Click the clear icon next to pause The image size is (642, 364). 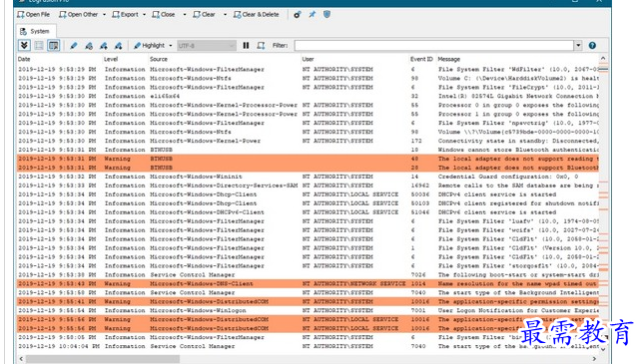coord(261,46)
